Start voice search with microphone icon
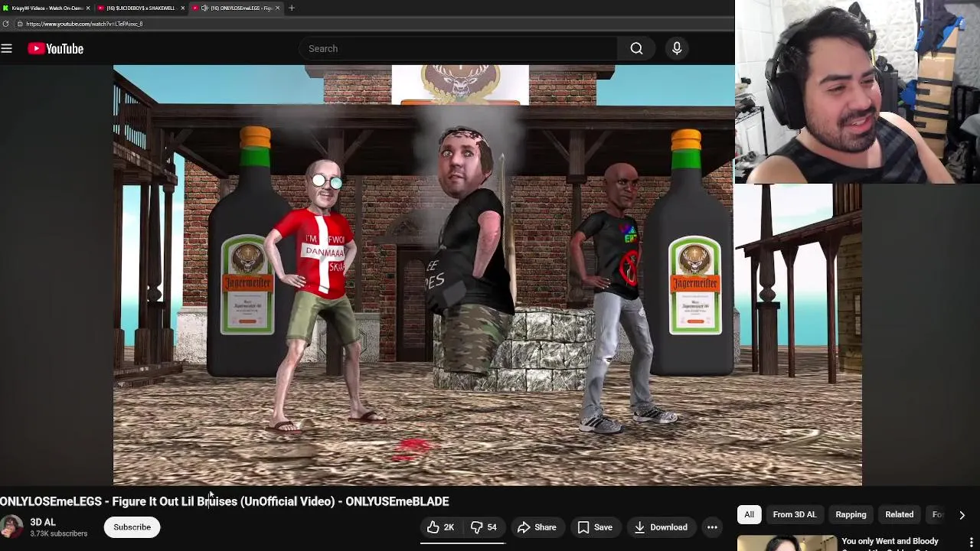Viewport: 980px width, 551px height. point(677,49)
